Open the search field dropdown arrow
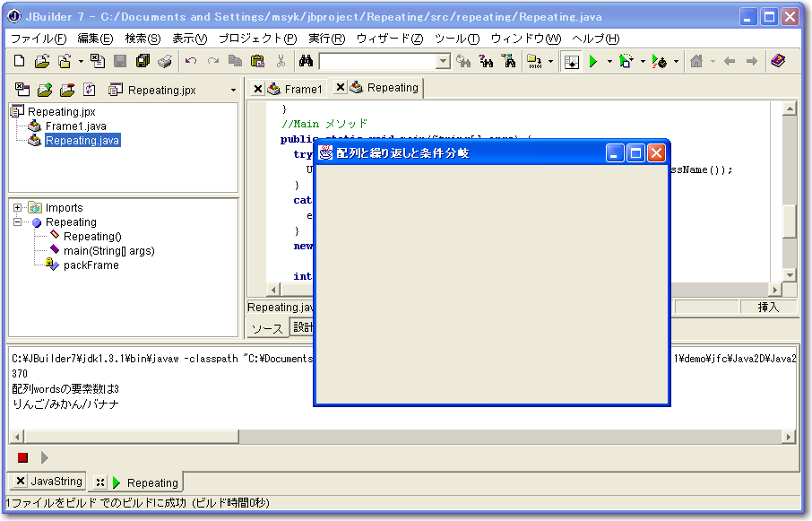 (443, 62)
